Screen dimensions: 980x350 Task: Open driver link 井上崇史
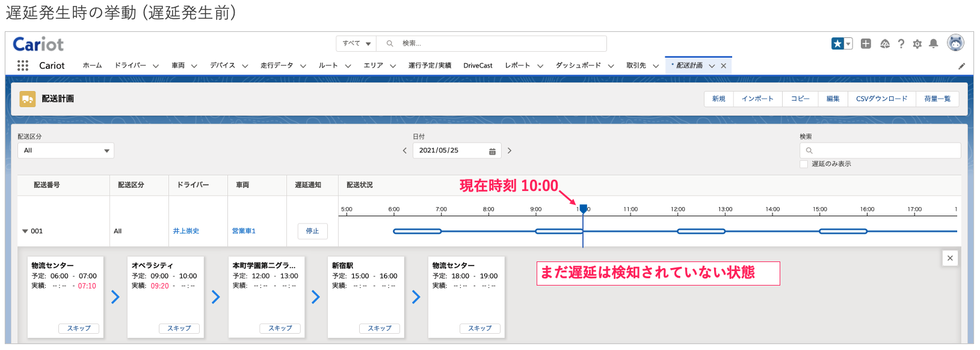pos(186,231)
